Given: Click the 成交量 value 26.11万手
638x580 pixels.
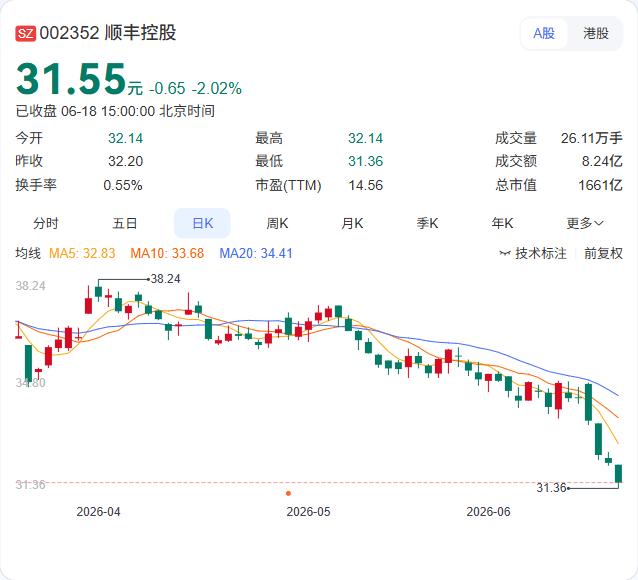Looking at the screenshot, I should pos(592,138).
